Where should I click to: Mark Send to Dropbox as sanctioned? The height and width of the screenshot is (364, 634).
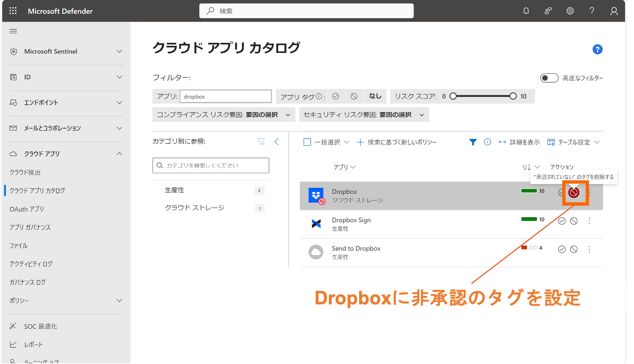562,249
